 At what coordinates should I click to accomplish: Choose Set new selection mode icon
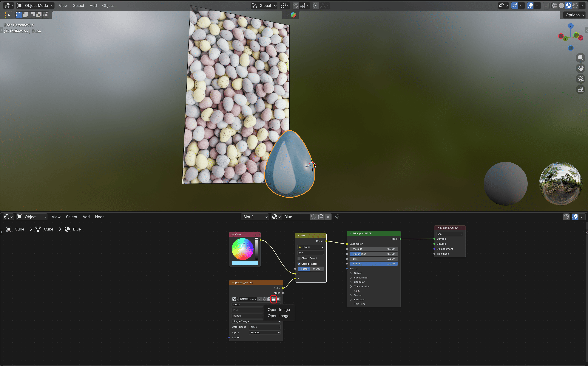pos(19,15)
